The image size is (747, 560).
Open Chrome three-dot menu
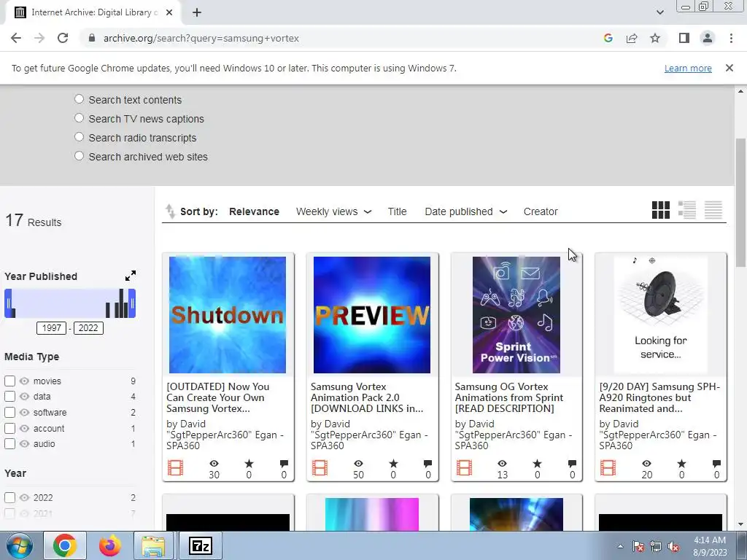pyautogui.click(x=731, y=38)
